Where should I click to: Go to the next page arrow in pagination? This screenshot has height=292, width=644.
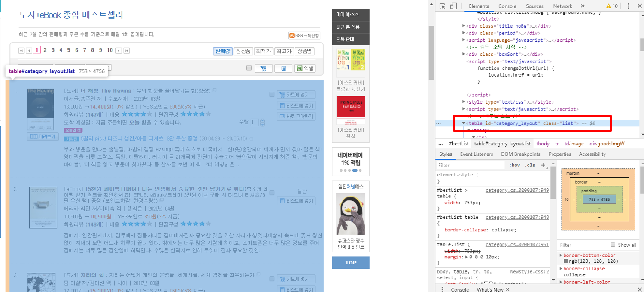point(119,50)
